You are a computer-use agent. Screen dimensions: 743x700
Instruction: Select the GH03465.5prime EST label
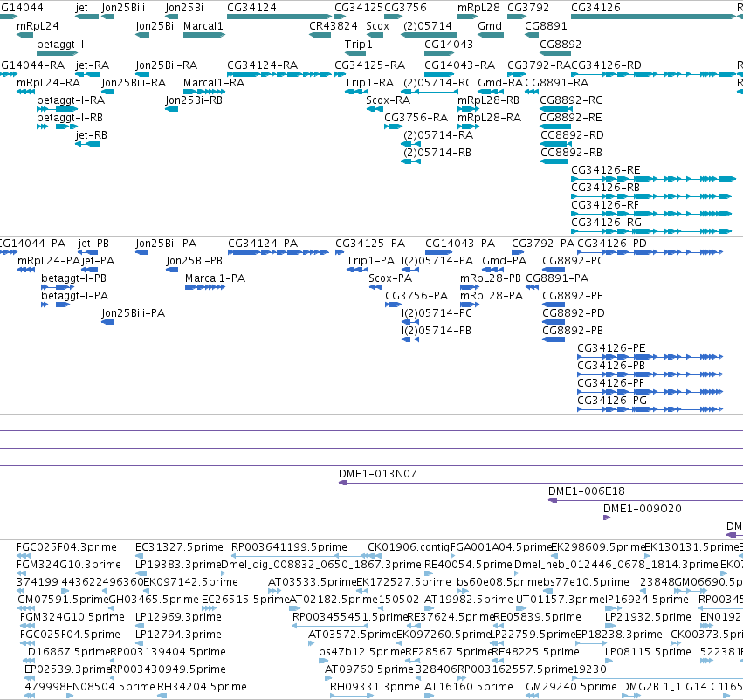[x=154, y=599]
